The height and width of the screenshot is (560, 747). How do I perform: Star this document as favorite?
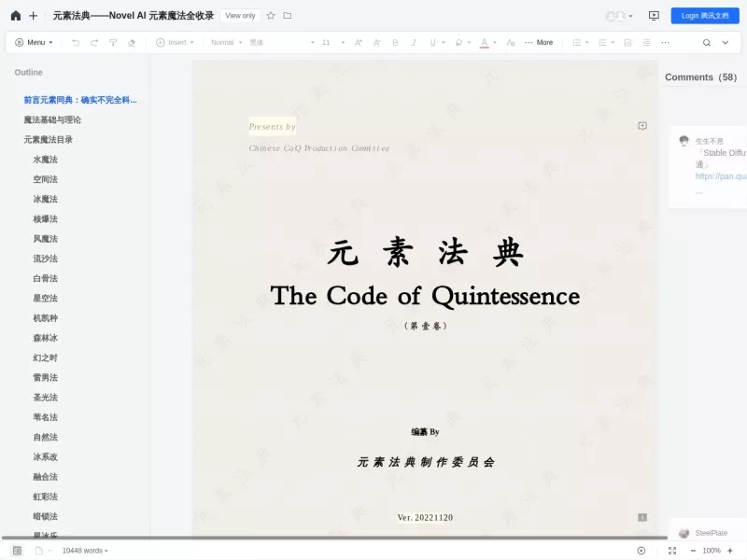click(x=271, y=16)
